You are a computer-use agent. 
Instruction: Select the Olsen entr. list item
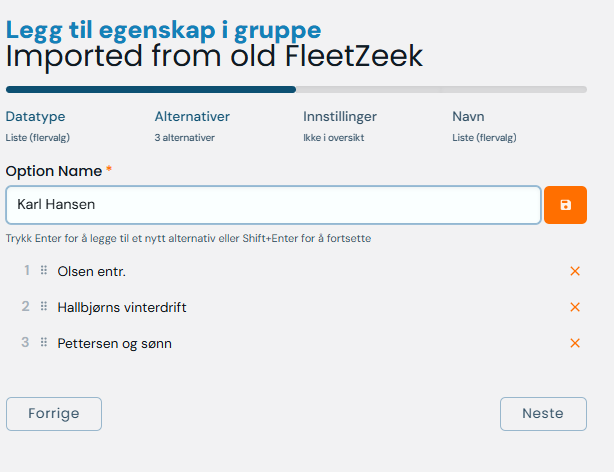[x=92, y=271]
